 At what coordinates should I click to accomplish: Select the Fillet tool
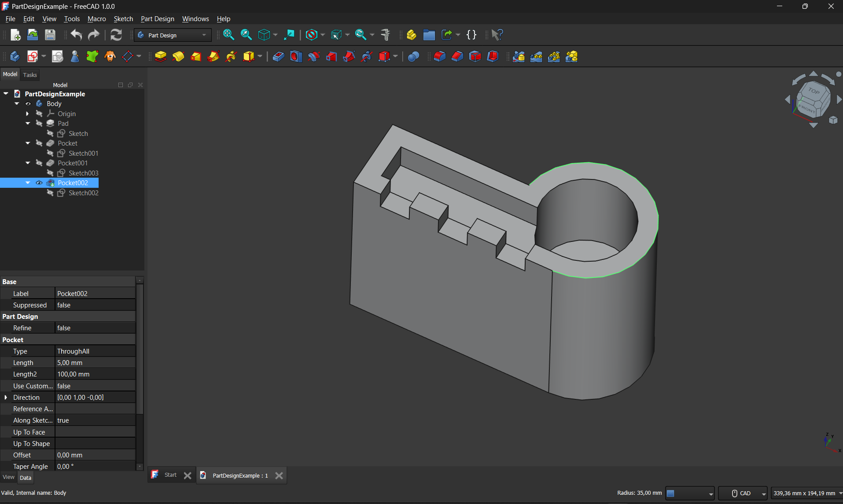(x=439, y=56)
